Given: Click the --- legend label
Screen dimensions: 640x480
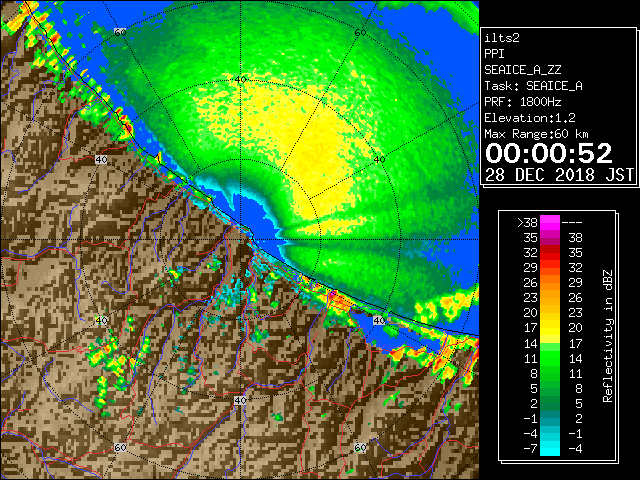Looking at the screenshot, I should [572, 223].
